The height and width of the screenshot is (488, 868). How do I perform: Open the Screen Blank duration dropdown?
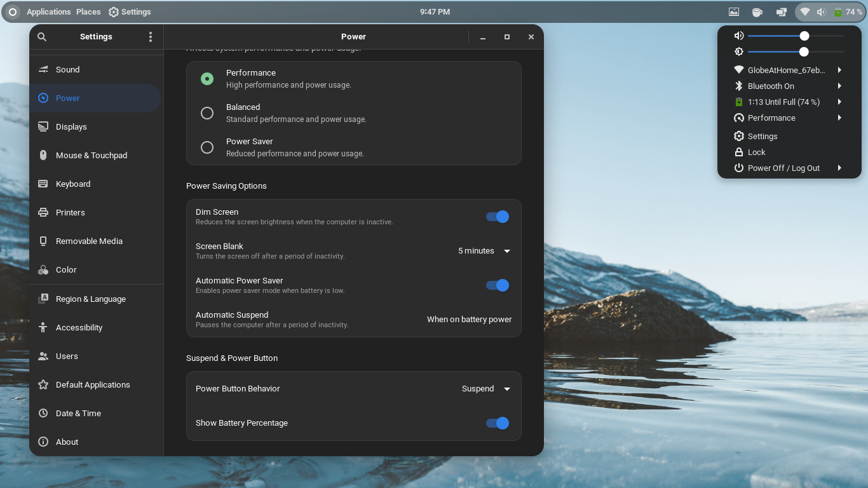[484, 251]
